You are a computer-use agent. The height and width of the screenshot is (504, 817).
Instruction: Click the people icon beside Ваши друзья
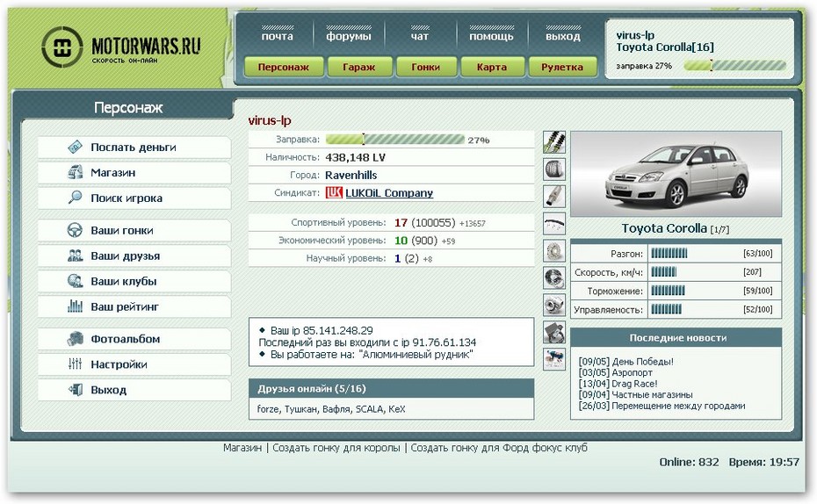75,256
